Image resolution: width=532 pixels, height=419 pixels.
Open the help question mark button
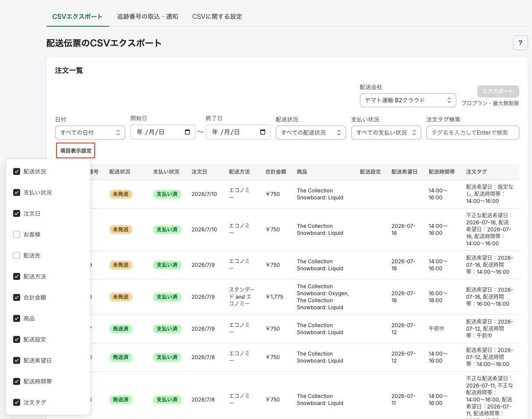tap(520, 43)
